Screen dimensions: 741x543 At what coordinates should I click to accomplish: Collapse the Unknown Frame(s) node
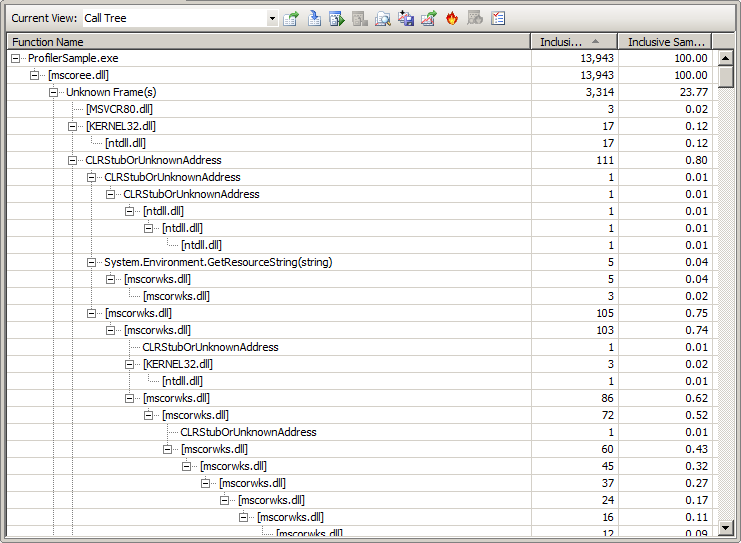53,92
